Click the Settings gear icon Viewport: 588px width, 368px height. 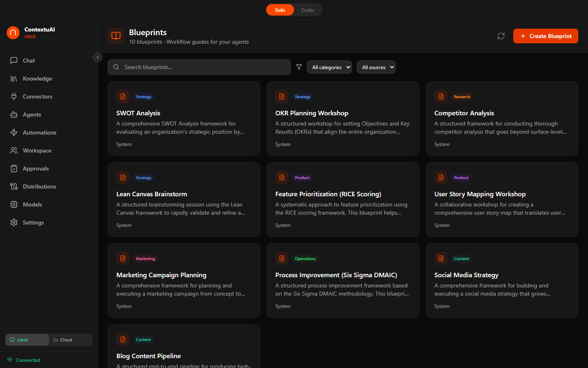click(x=14, y=222)
